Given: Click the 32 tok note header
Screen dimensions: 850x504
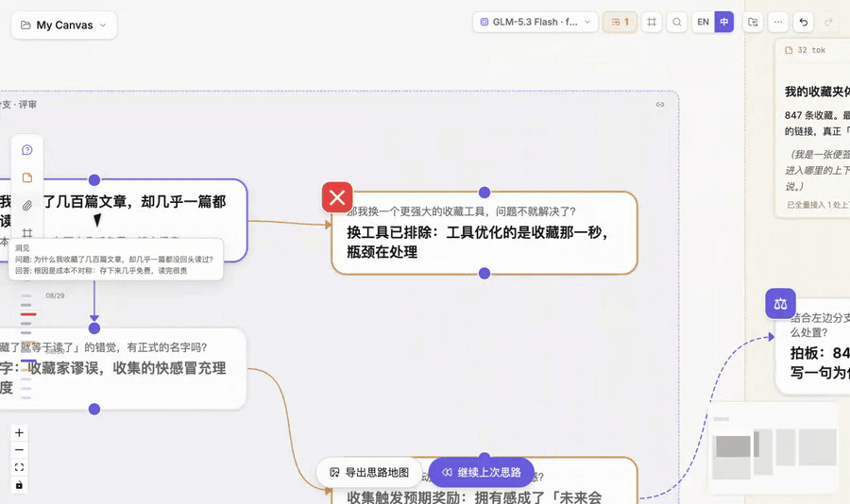Looking at the screenshot, I should [806, 50].
